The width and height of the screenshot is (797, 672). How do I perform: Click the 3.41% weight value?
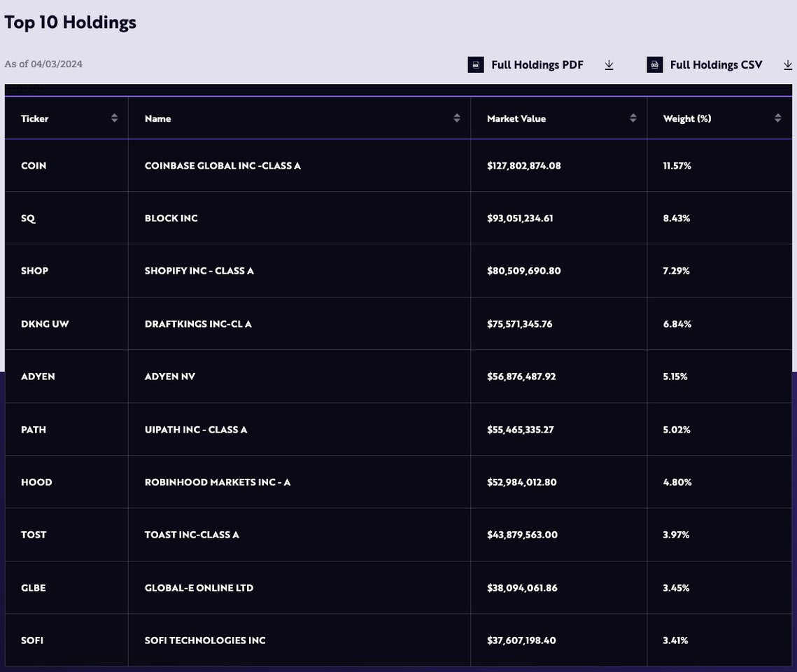(675, 640)
